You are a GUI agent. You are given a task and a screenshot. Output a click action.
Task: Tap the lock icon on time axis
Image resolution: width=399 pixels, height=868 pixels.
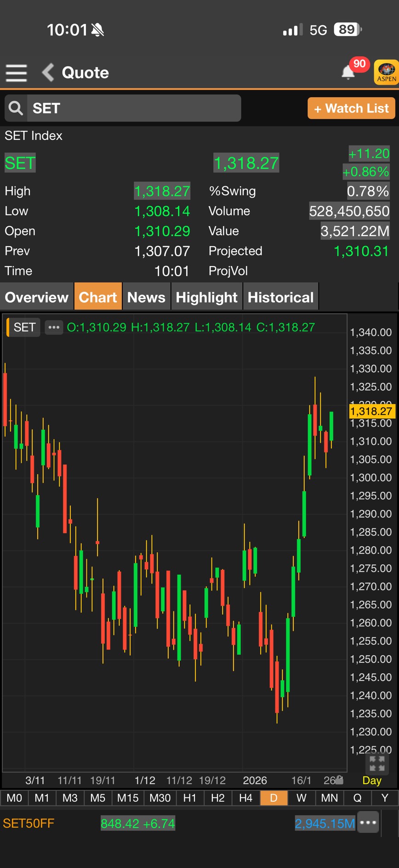click(339, 780)
